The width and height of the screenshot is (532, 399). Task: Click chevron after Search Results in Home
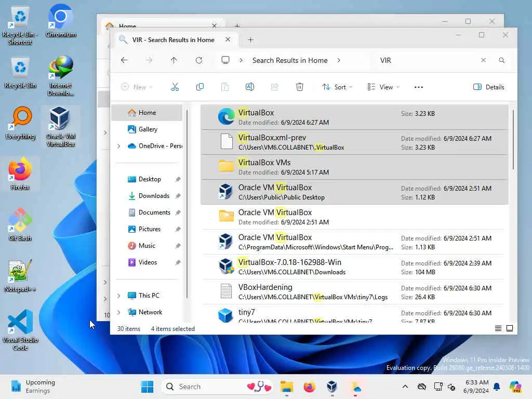[x=339, y=60]
